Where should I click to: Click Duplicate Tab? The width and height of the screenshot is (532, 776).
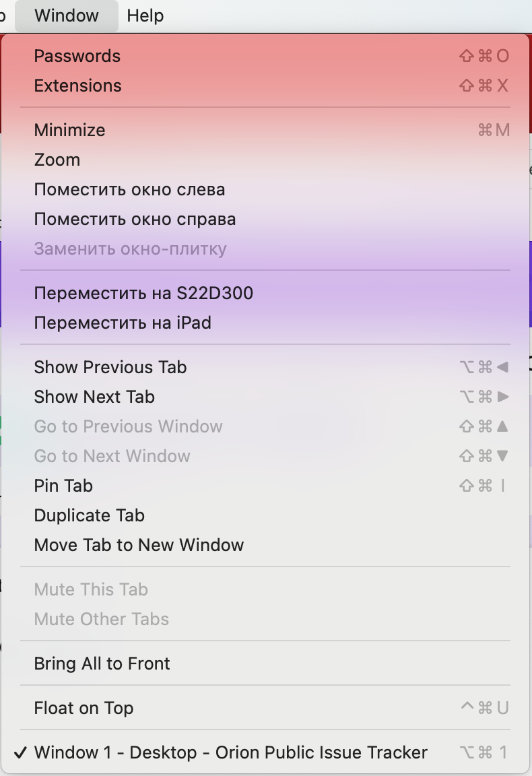click(x=90, y=515)
